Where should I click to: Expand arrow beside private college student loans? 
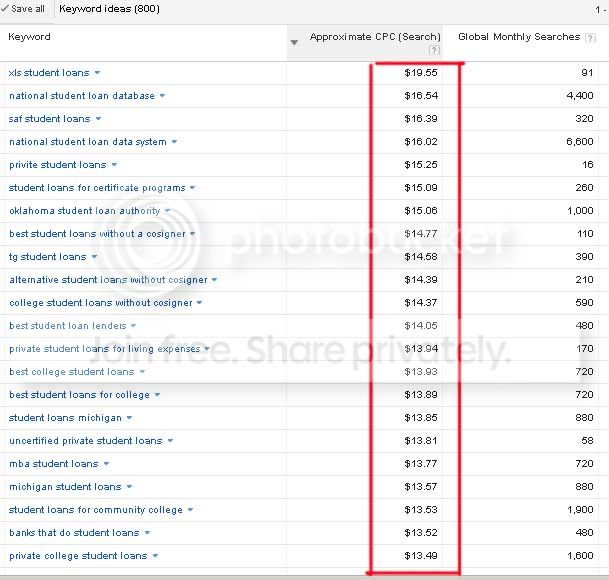pos(155,556)
